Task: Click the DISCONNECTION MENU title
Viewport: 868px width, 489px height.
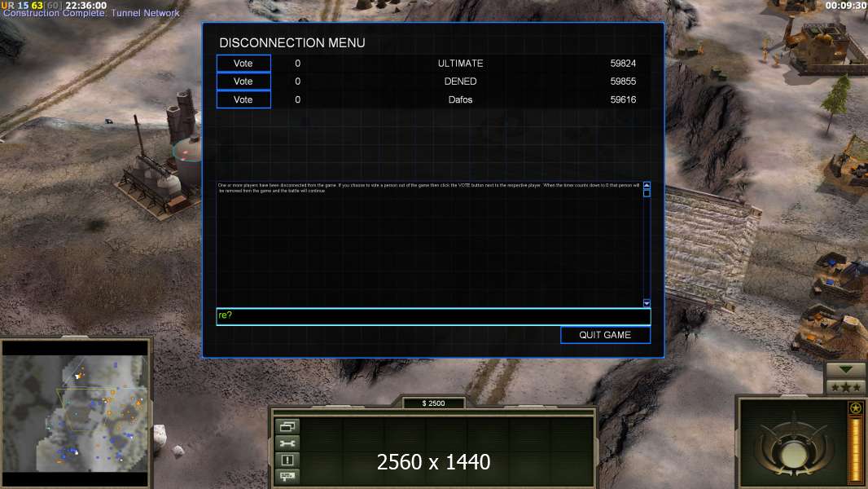Action: coord(292,42)
